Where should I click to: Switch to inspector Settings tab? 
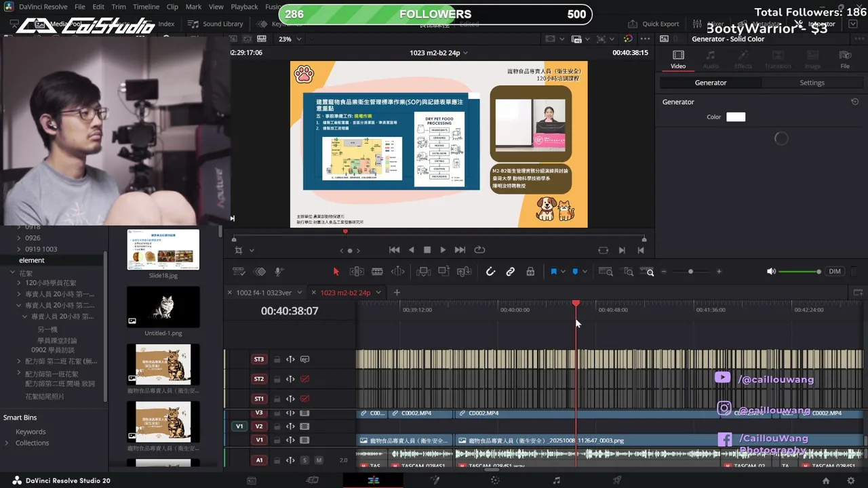[812, 83]
